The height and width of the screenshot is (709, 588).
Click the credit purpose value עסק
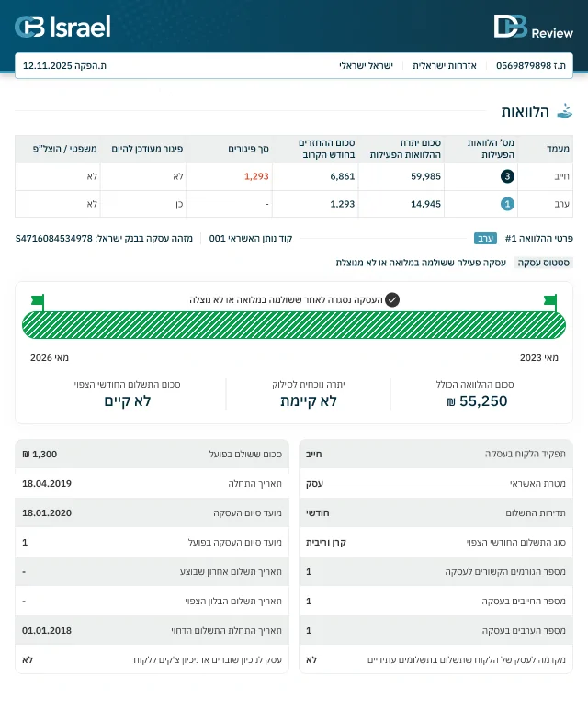point(314,483)
